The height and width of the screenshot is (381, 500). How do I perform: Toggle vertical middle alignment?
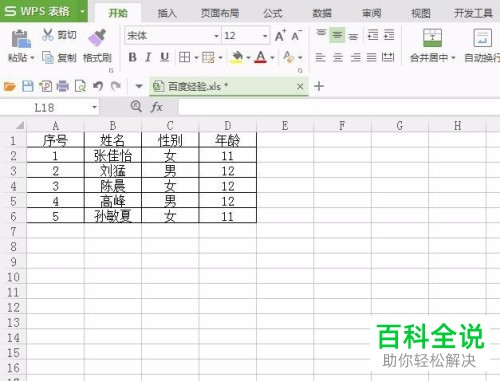[337, 35]
